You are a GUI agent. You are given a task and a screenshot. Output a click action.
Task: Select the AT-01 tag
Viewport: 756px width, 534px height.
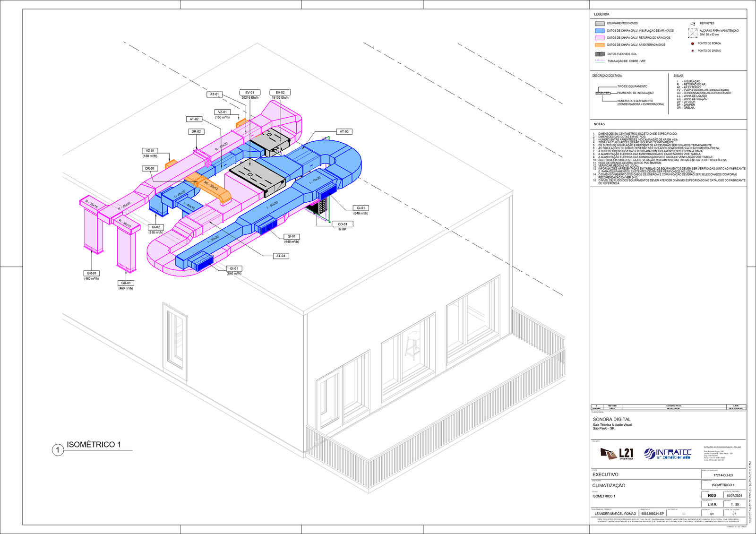point(215,95)
